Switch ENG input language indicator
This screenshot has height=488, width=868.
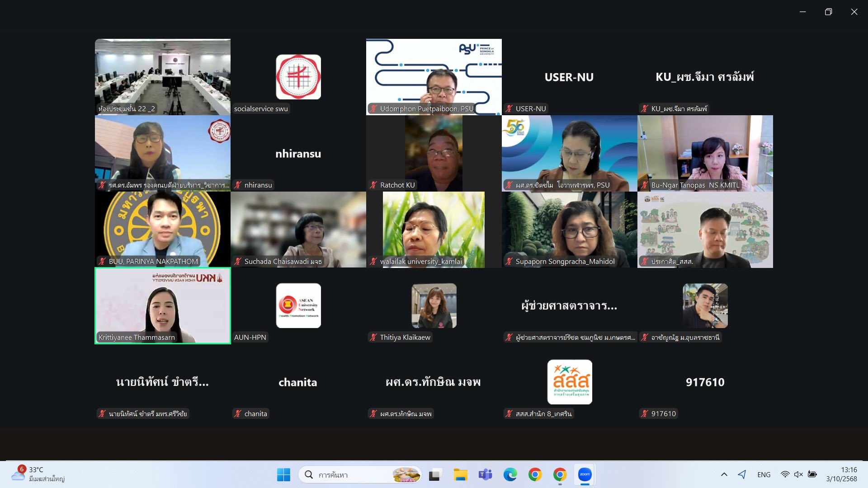(764, 474)
